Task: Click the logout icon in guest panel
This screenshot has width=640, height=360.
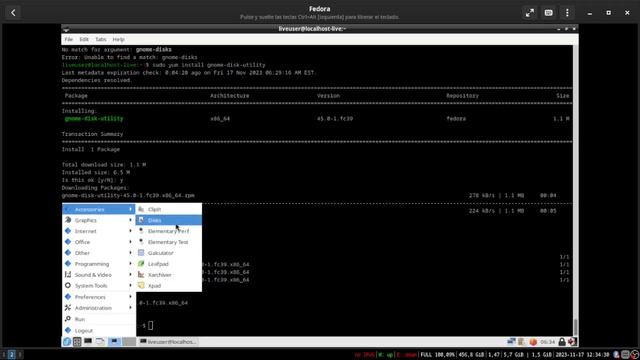Action: point(572,342)
